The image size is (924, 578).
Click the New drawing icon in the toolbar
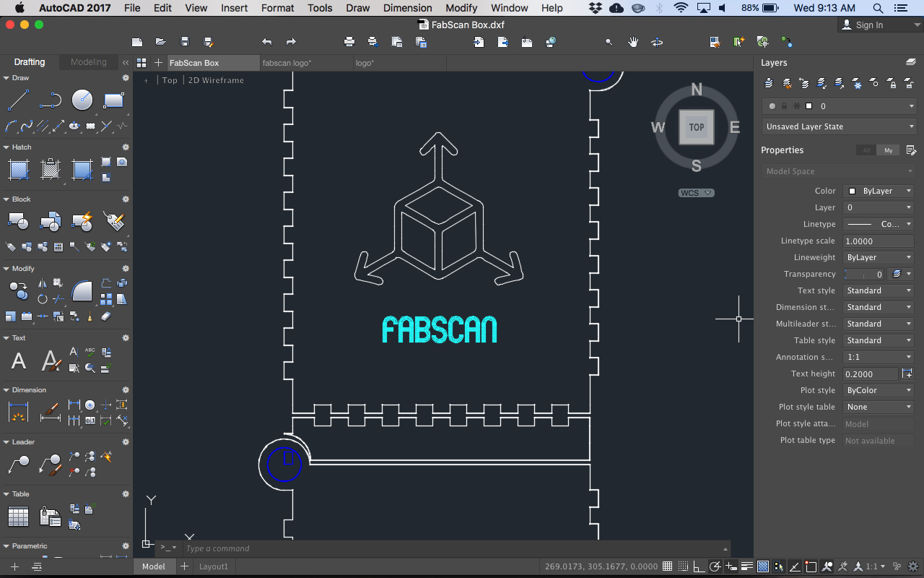(x=136, y=42)
